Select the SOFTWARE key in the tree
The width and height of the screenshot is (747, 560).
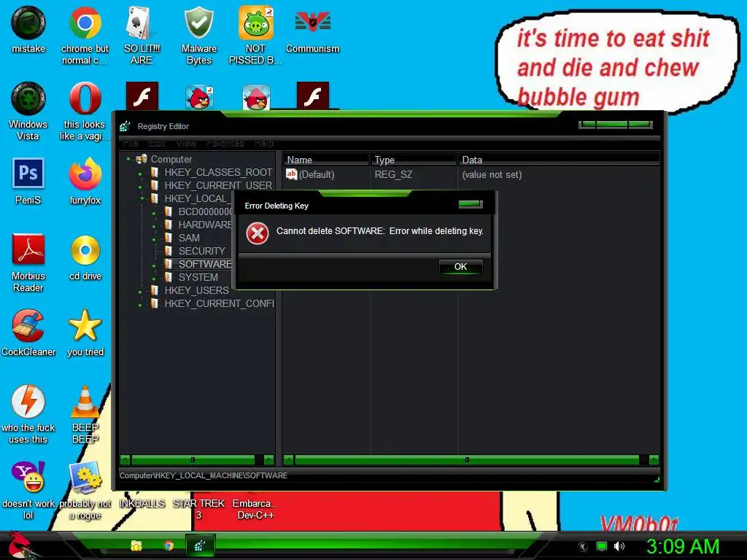[205, 264]
